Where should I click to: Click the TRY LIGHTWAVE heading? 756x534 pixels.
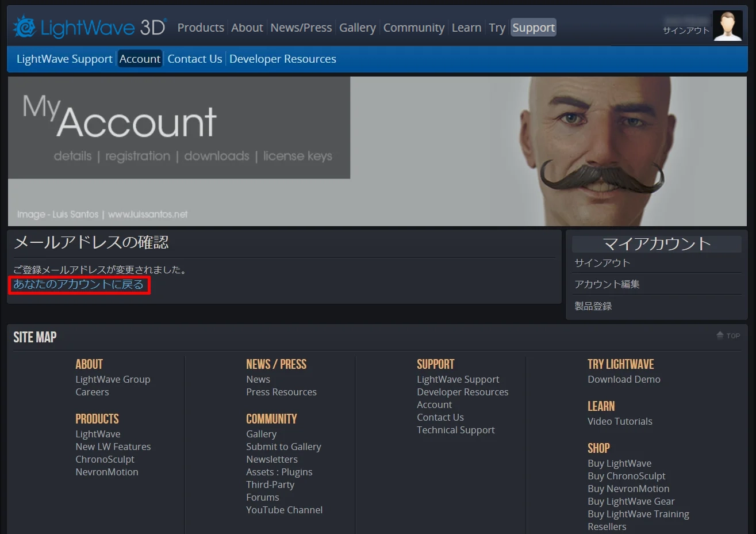click(621, 364)
